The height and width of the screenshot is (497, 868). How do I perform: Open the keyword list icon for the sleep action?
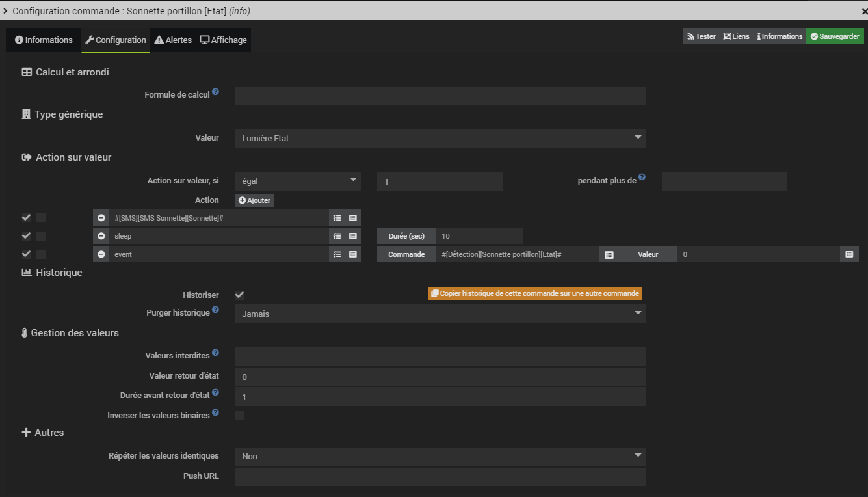[337, 236]
